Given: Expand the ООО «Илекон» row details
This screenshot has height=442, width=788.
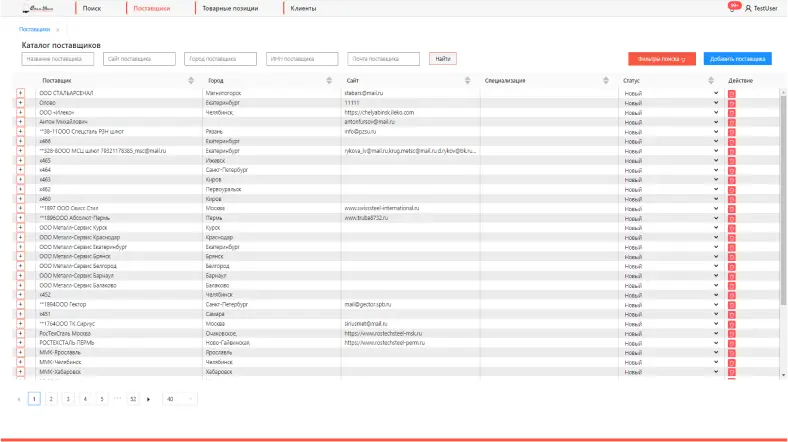Looking at the screenshot, I should [x=19, y=112].
